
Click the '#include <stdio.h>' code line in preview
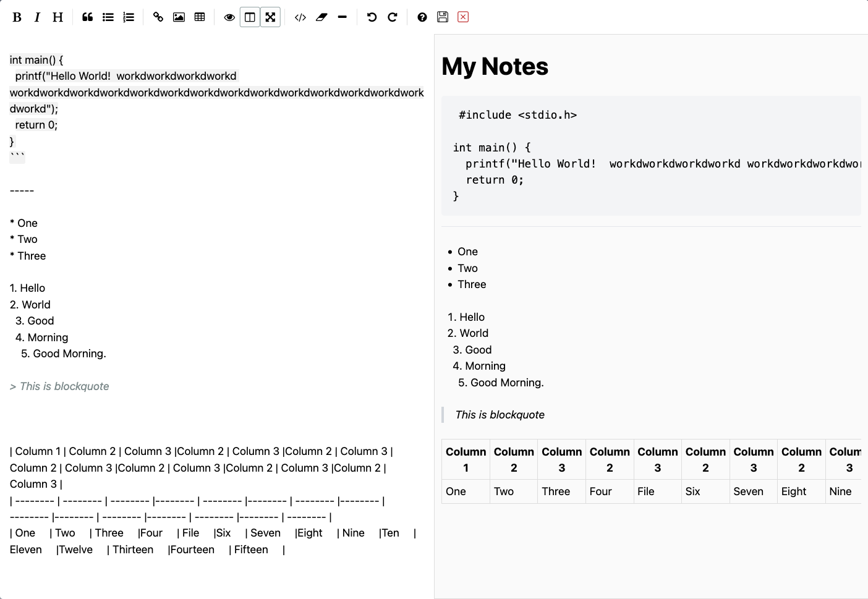(518, 115)
